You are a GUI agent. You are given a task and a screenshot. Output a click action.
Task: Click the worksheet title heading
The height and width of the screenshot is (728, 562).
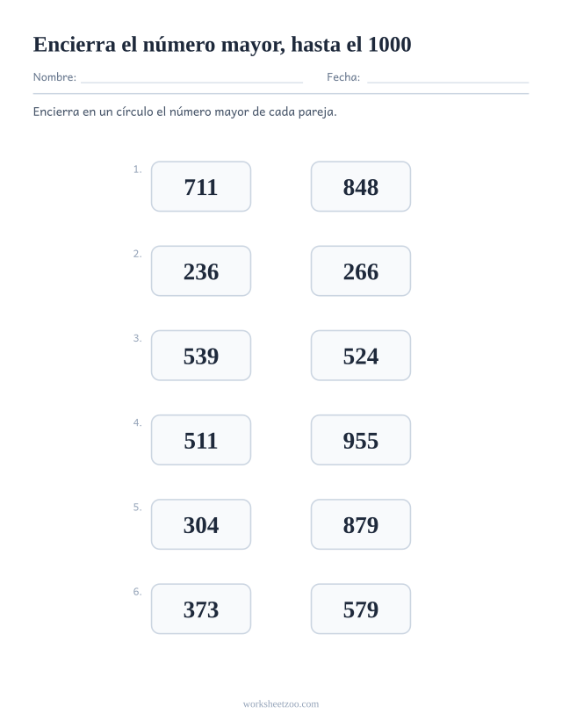click(222, 45)
